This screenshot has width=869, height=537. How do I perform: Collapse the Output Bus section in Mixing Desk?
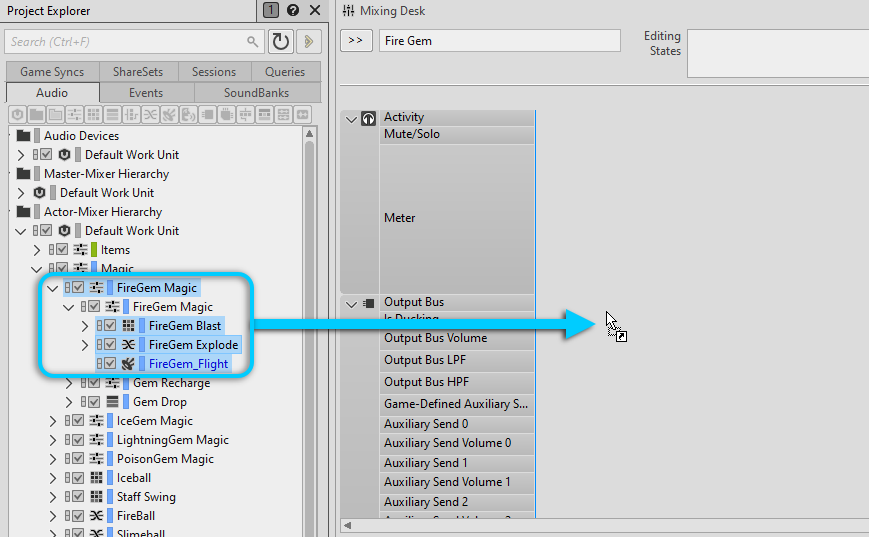(x=351, y=302)
